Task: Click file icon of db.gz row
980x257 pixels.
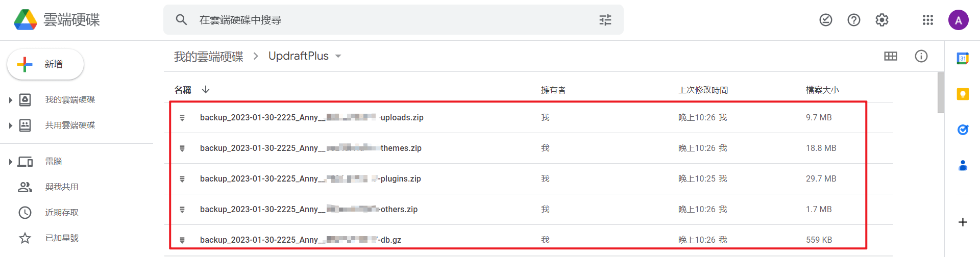Action: coord(182,240)
